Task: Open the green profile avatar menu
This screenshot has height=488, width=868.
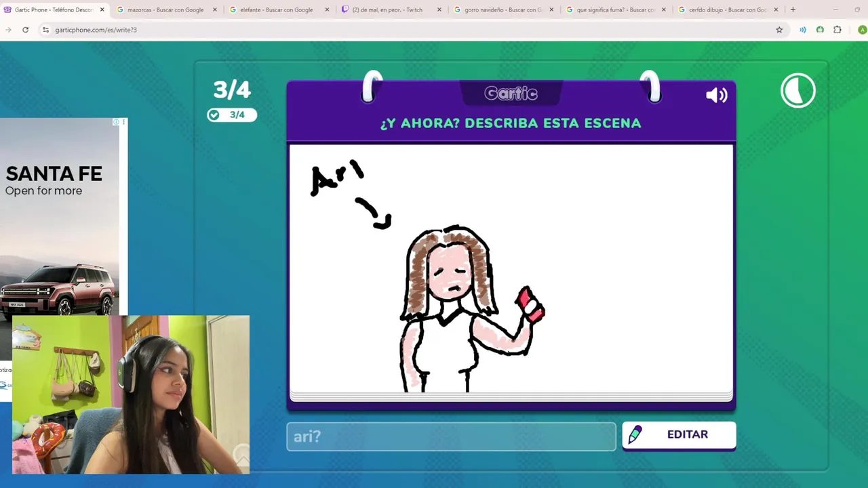Action: [862, 30]
